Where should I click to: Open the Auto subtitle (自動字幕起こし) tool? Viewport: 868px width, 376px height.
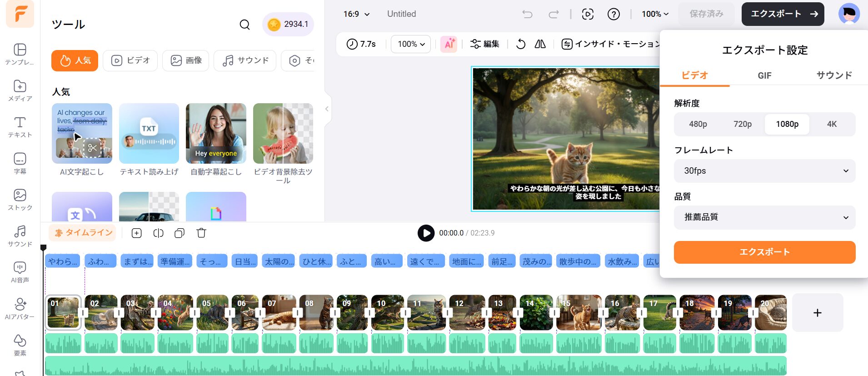click(216, 140)
